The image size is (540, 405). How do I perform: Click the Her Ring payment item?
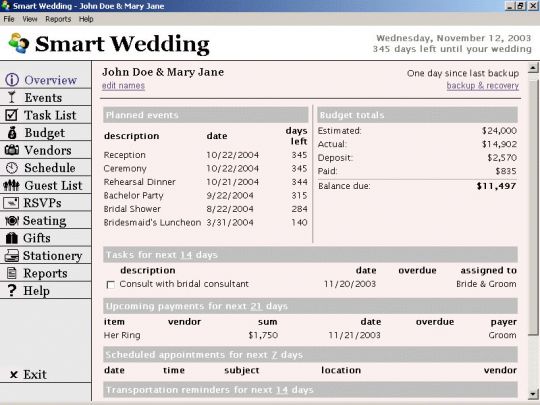pyautogui.click(x=122, y=335)
